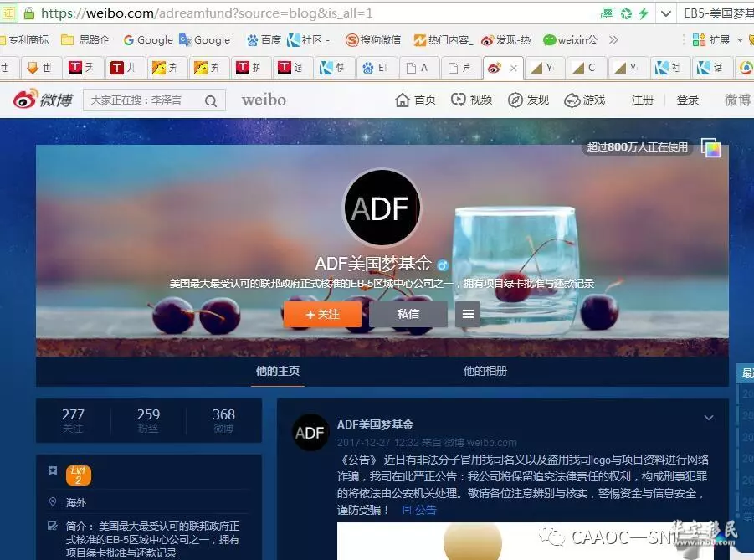Click the lightning bolt speed-mode icon
754x560 pixels.
pyautogui.click(x=644, y=13)
